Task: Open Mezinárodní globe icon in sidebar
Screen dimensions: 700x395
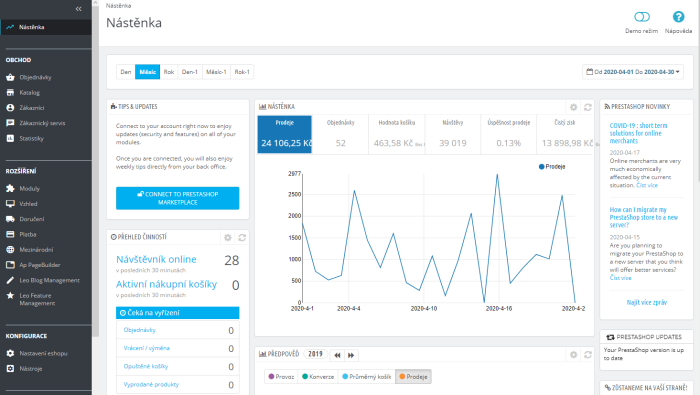Action: click(10, 249)
